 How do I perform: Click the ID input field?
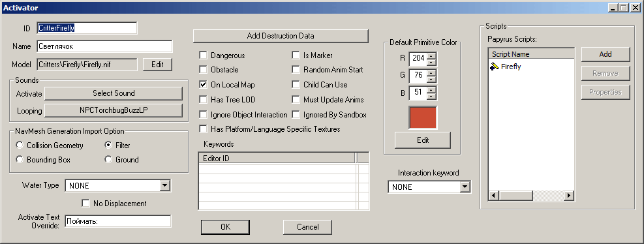[87, 28]
